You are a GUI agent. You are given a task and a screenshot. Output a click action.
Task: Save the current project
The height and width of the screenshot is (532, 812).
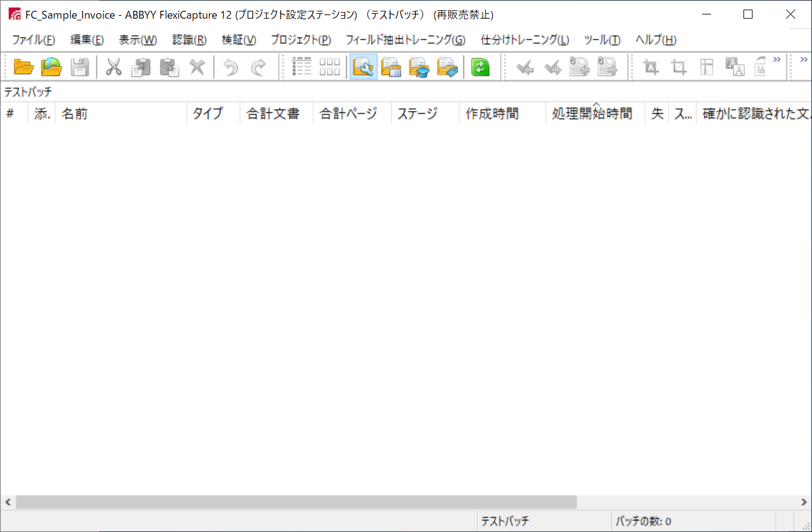[x=79, y=67]
